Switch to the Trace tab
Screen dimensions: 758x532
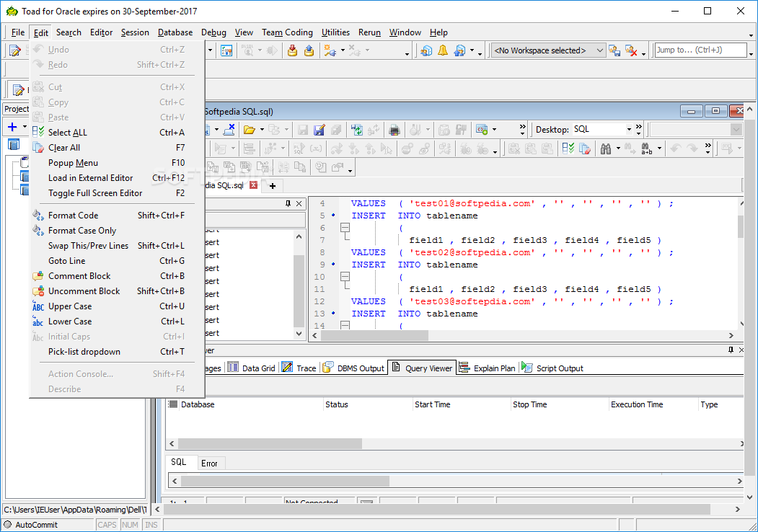pyautogui.click(x=299, y=368)
